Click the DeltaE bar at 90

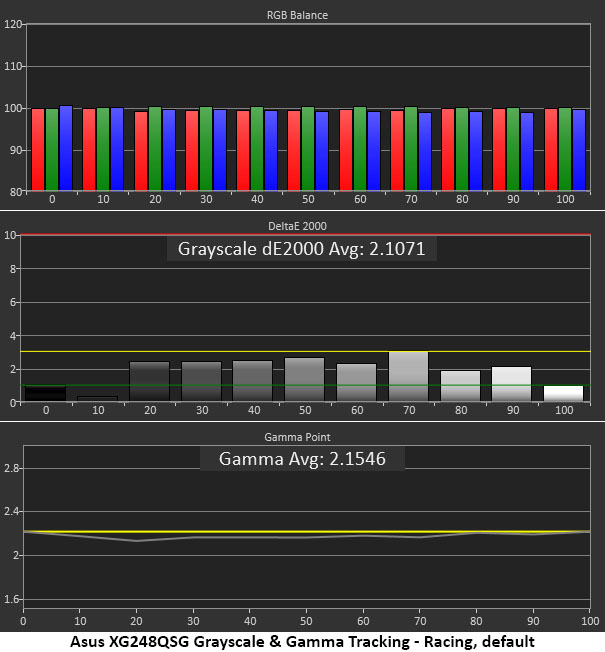[511, 384]
